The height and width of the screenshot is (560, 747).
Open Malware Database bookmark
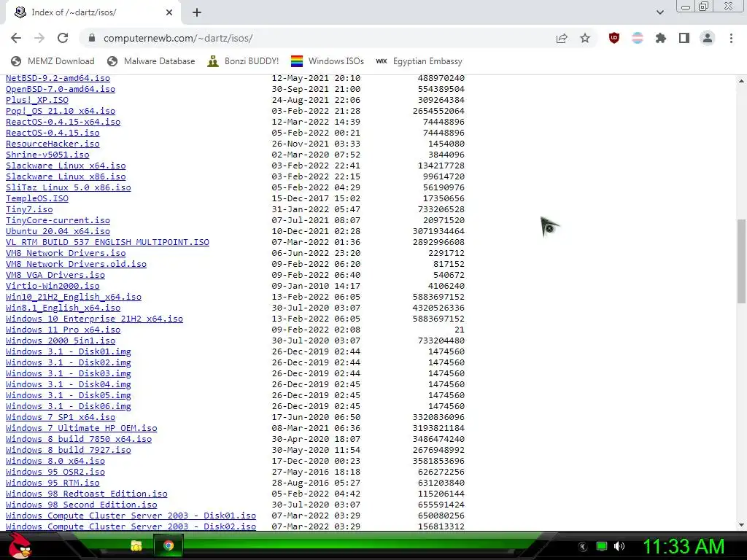(151, 61)
